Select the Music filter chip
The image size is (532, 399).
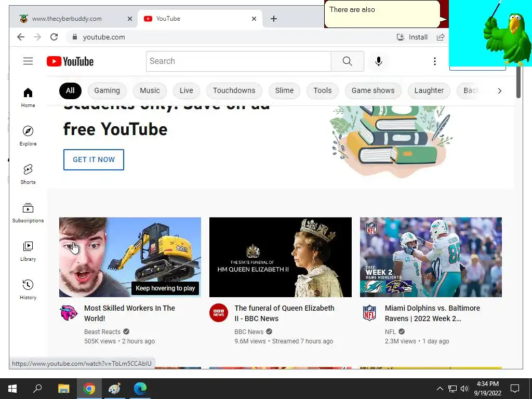coord(150,90)
